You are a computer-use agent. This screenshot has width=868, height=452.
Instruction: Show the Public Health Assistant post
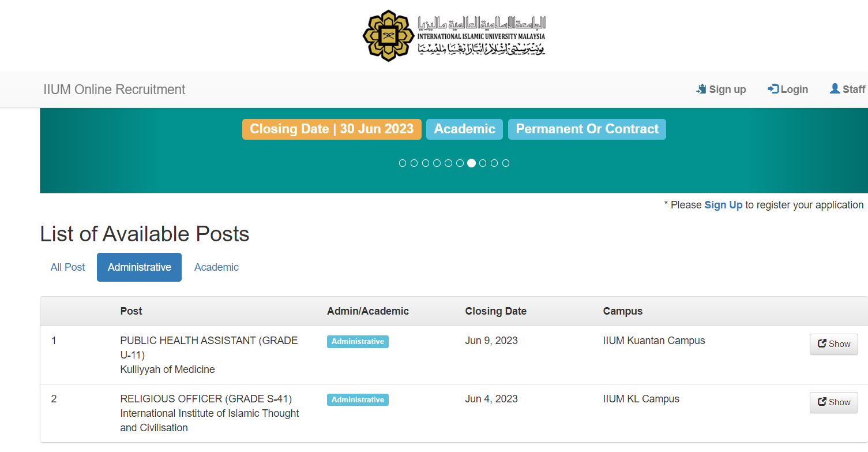click(x=834, y=344)
